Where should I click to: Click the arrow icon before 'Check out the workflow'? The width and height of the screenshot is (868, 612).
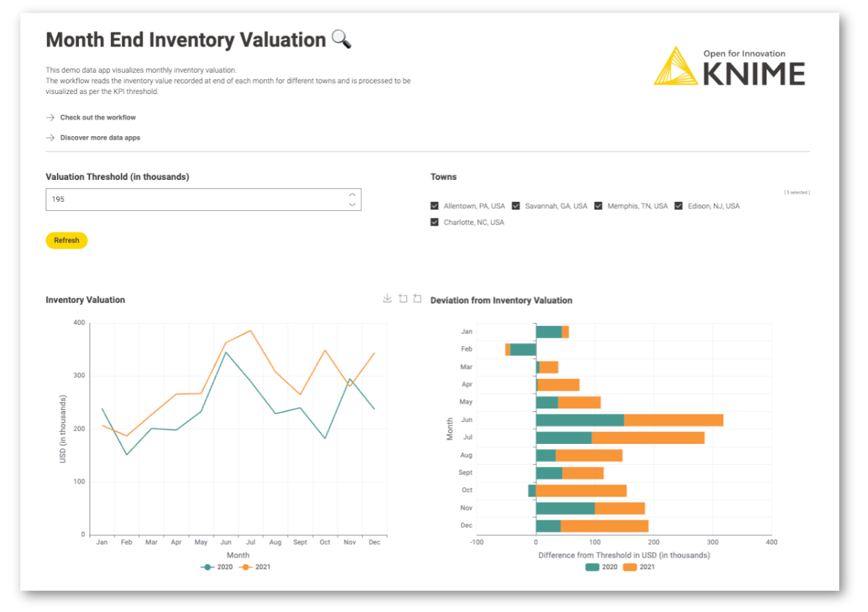pyautogui.click(x=50, y=117)
